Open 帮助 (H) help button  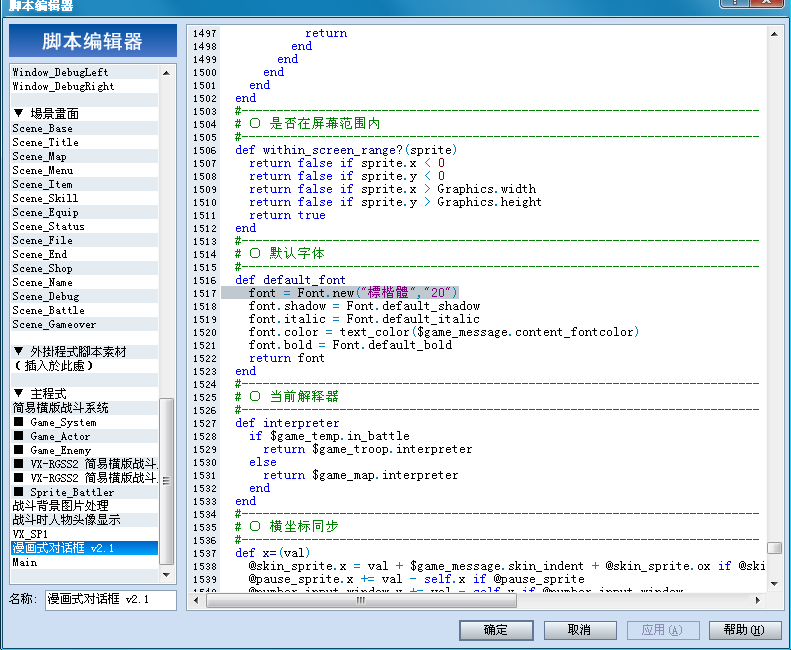point(745,630)
